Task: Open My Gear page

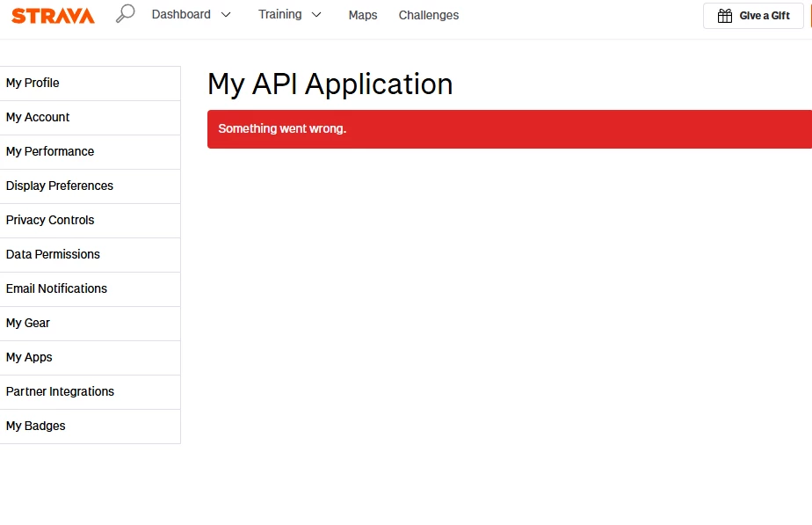Action: [x=91, y=323]
